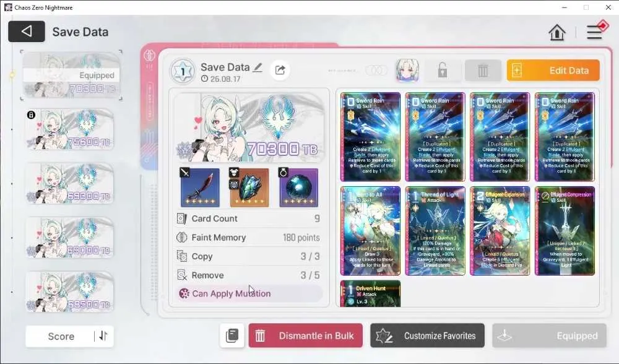View the Effulgent Compression skill card
This screenshot has height=364, width=619.
(565, 231)
